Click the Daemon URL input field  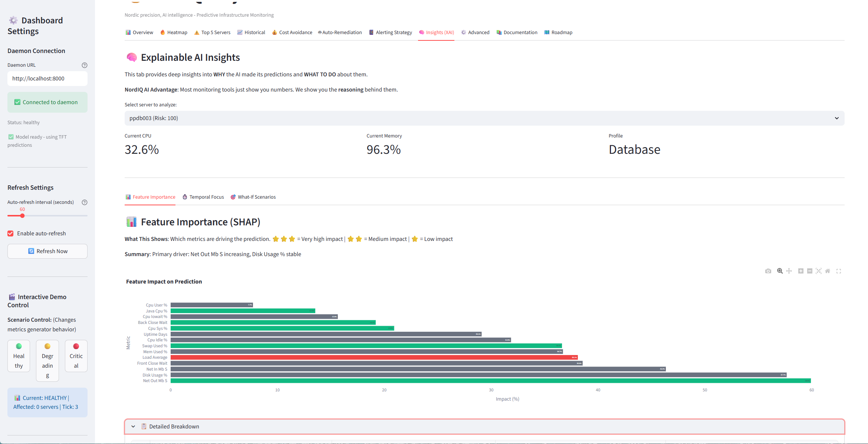coord(47,79)
